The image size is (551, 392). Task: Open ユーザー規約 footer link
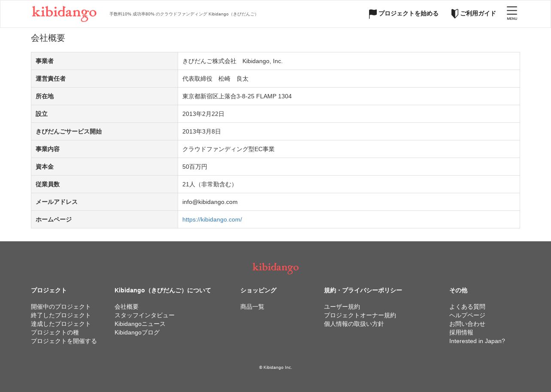coord(342,307)
